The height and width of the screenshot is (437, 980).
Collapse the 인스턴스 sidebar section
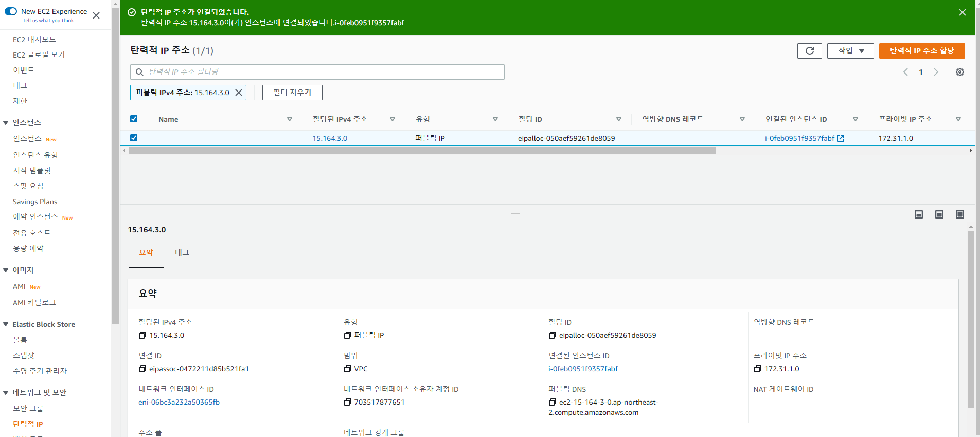tap(6, 123)
